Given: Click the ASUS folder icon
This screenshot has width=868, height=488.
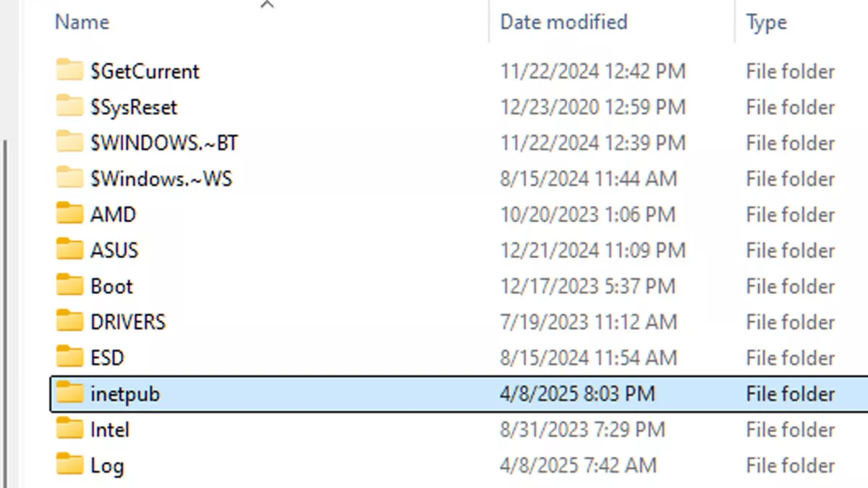Looking at the screenshot, I should pyautogui.click(x=70, y=250).
